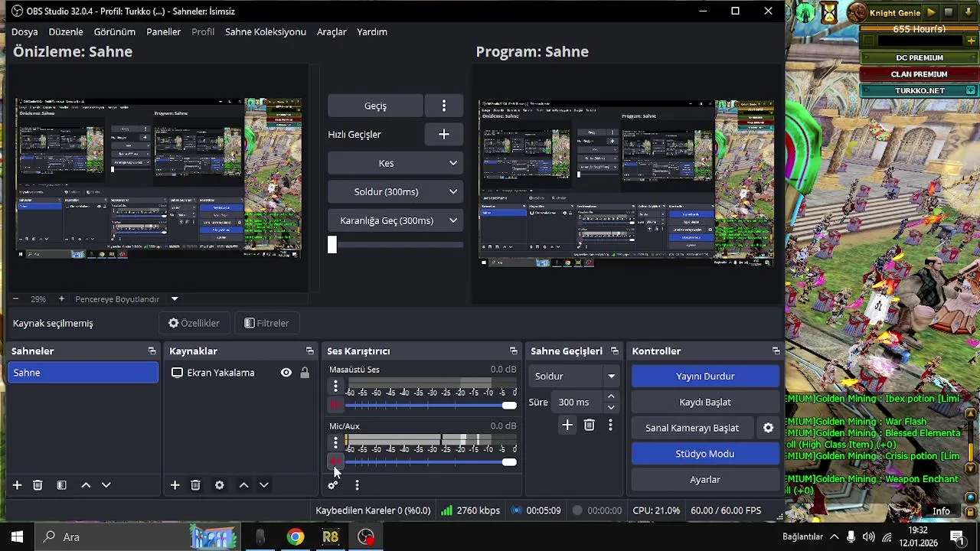The width and height of the screenshot is (980, 551).
Task: Zoom out the preview with minus icon
Action: tap(15, 299)
